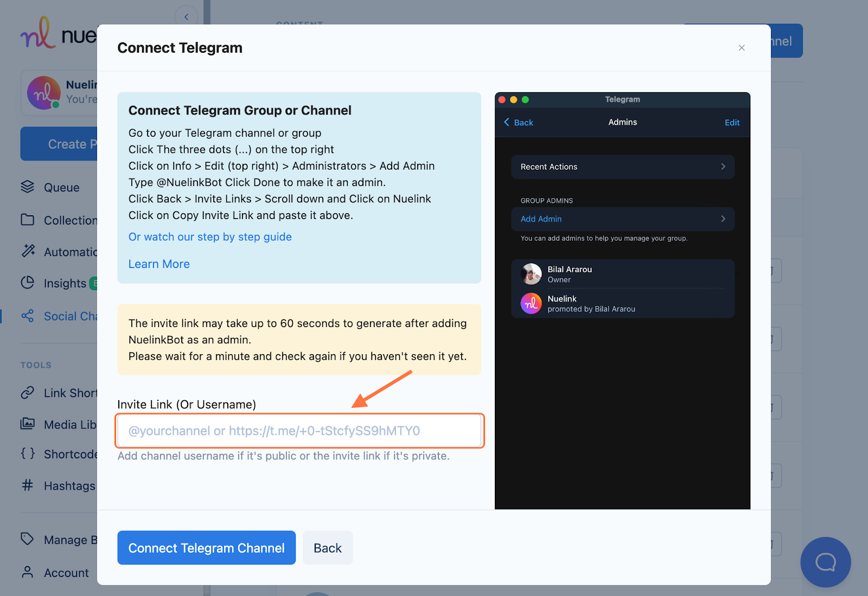This screenshot has height=596, width=868.
Task: Click the Back chevron icon in Telegram preview
Action: pos(507,122)
